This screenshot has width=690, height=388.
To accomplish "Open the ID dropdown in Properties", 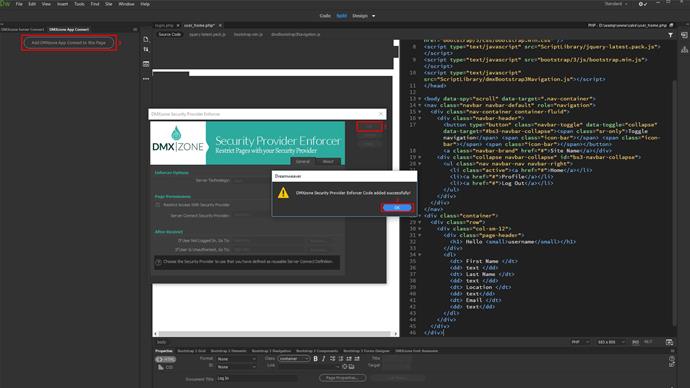I will click(236, 367).
